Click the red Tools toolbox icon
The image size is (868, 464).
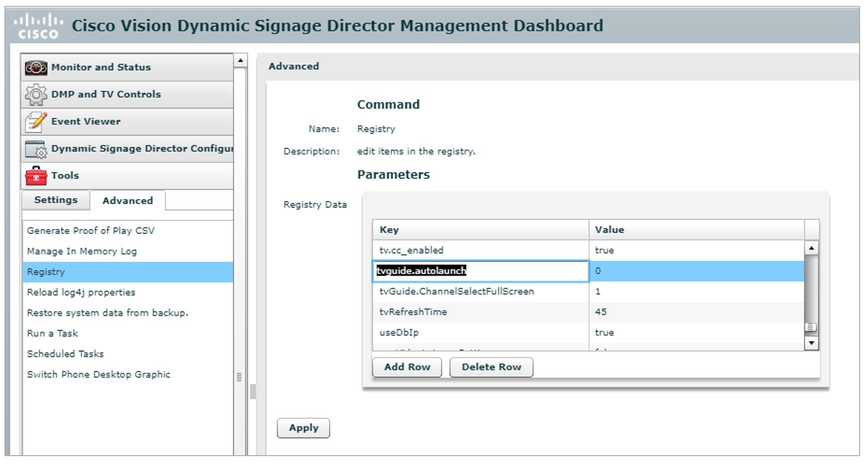[x=36, y=176]
